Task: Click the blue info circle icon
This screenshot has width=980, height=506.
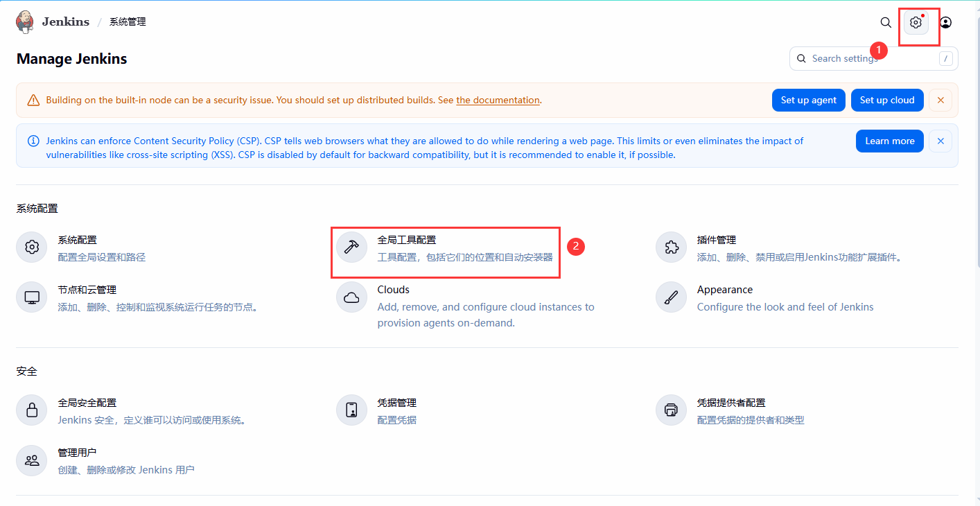Action: click(33, 141)
